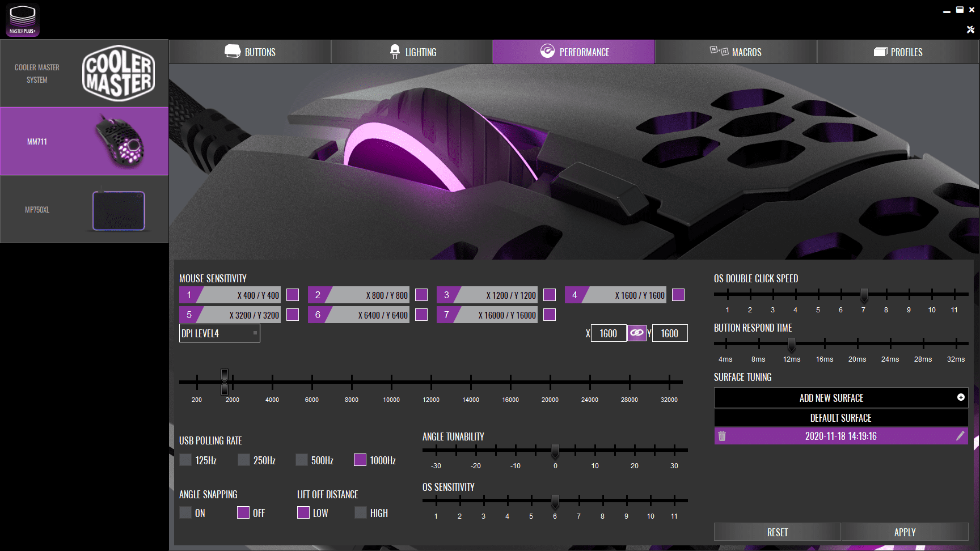
Task: Click 32ms on Button Respond Time scale
Action: 956,359
